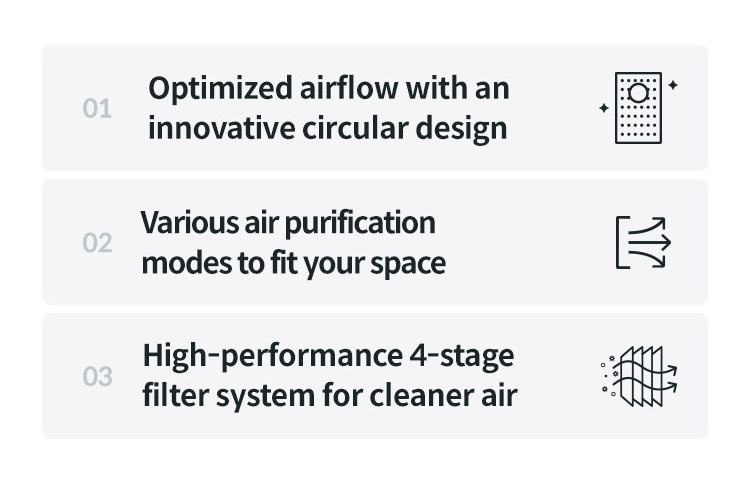Select the 01 number label
This screenshot has width=750, height=480.
point(97,108)
